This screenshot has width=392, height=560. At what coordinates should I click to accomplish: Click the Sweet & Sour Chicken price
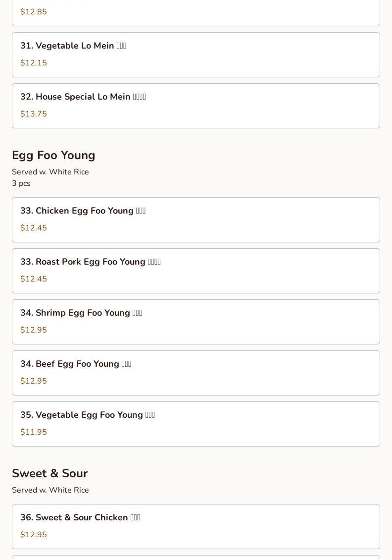pos(34,535)
